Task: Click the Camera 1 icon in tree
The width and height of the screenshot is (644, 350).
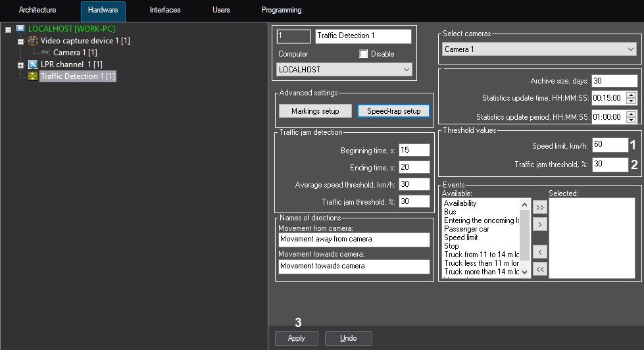Action: click(45, 53)
